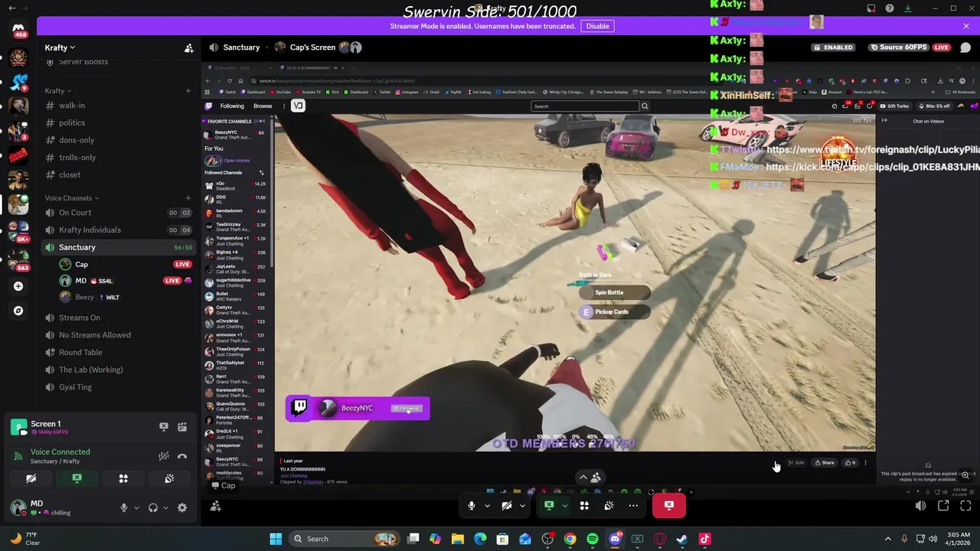
Task: Open soundboard in bottom call bar
Action: (x=609, y=506)
